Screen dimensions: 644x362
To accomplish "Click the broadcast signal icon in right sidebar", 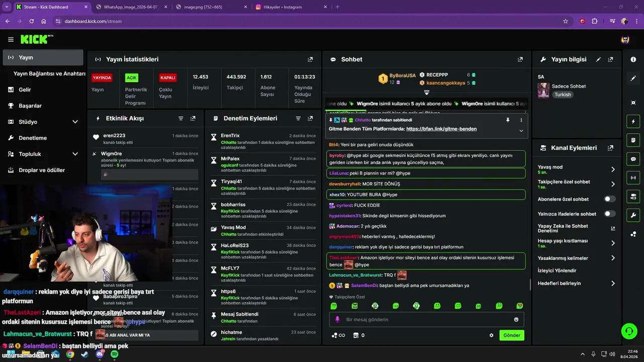I will pos(633,177).
